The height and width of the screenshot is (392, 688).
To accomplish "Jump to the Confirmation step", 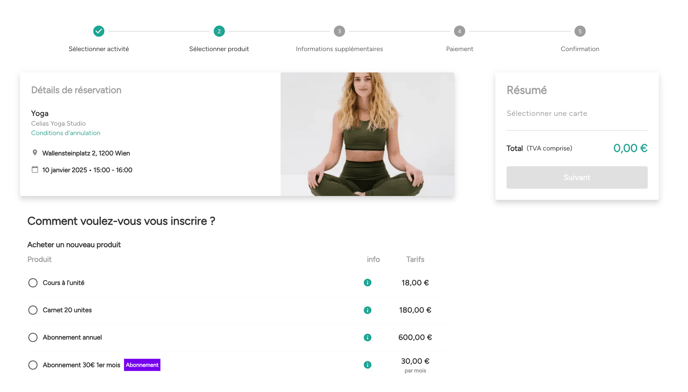I will 580,49.
